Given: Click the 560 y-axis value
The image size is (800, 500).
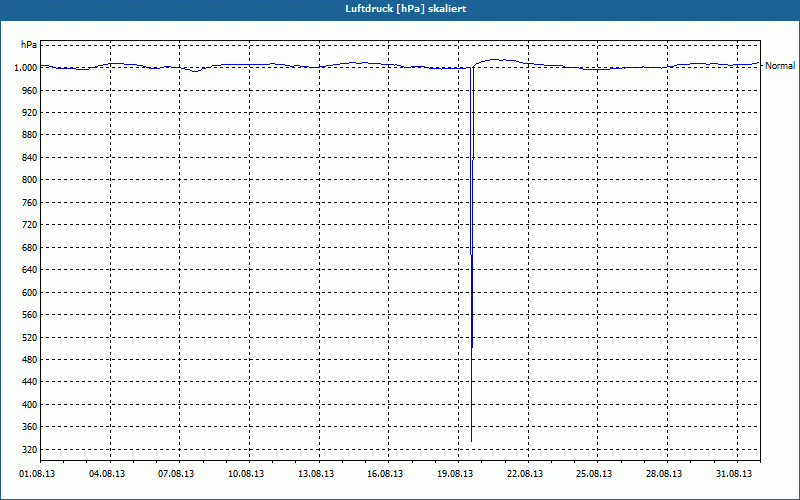Looking at the screenshot, I should (29, 315).
